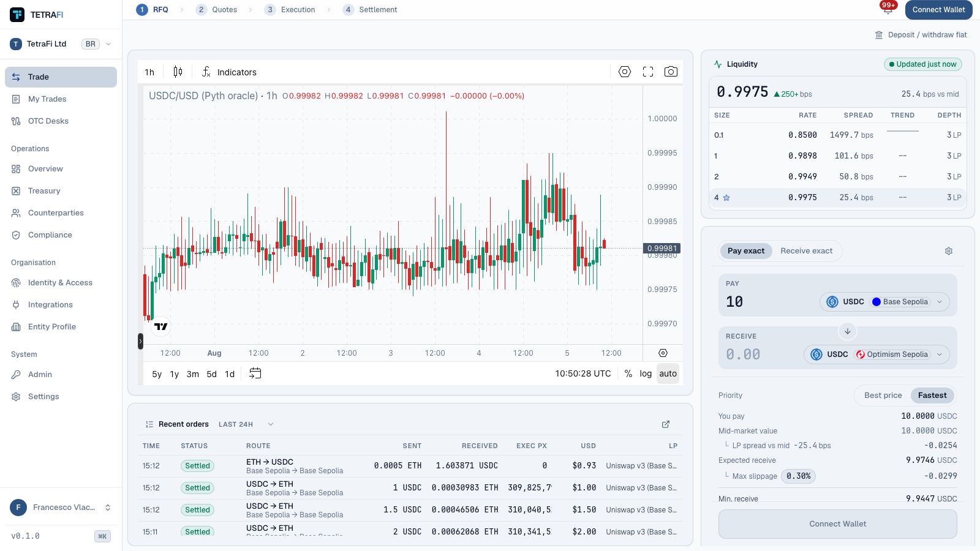The height and width of the screenshot is (551, 980).
Task: Click the chart snapshot camera icon
Action: tap(671, 72)
